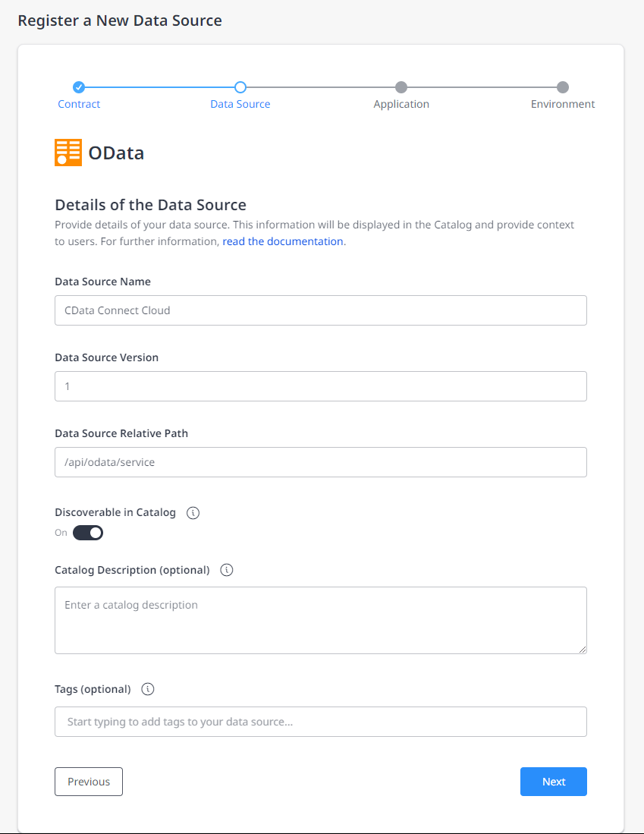Select the Application step label

click(401, 105)
